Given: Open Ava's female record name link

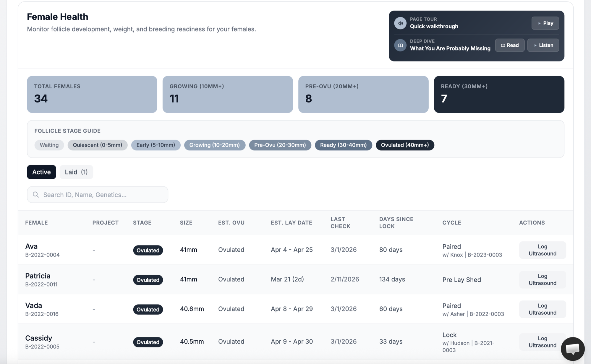Looking at the screenshot, I should (x=31, y=246).
